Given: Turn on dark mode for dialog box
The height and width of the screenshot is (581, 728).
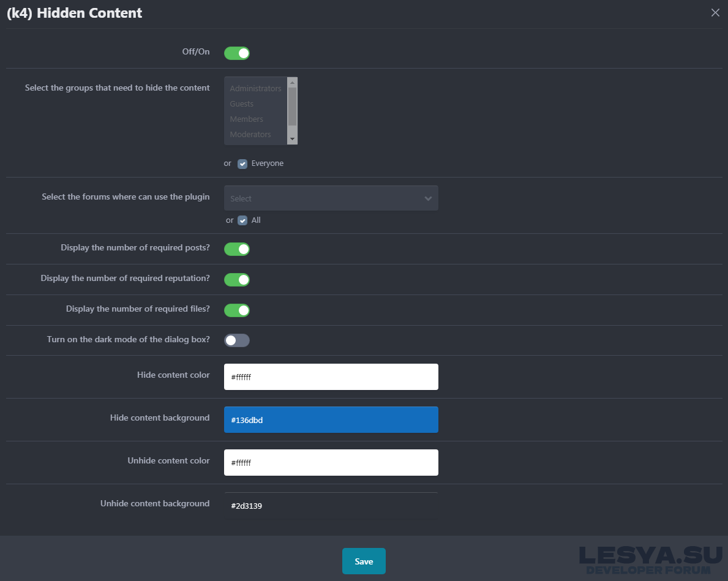Looking at the screenshot, I should (x=237, y=340).
